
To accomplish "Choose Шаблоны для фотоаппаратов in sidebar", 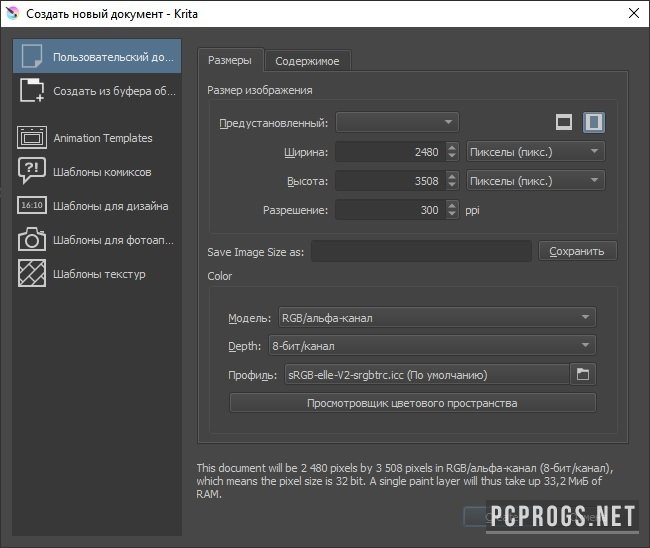I will click(97, 240).
